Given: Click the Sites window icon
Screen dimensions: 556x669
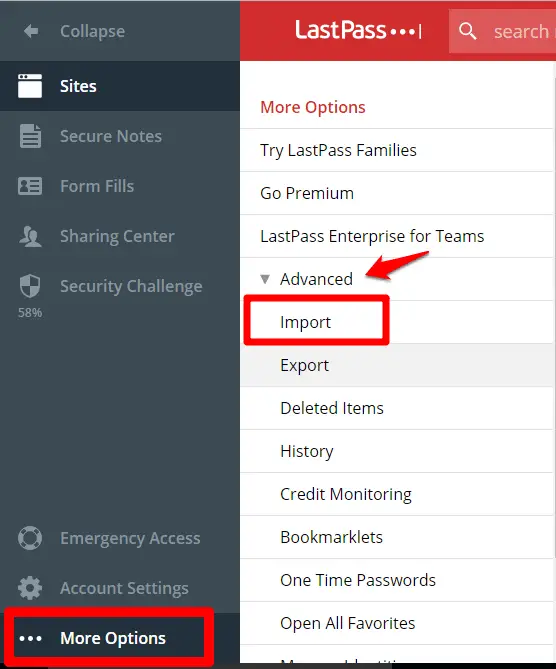Looking at the screenshot, I should (30, 86).
